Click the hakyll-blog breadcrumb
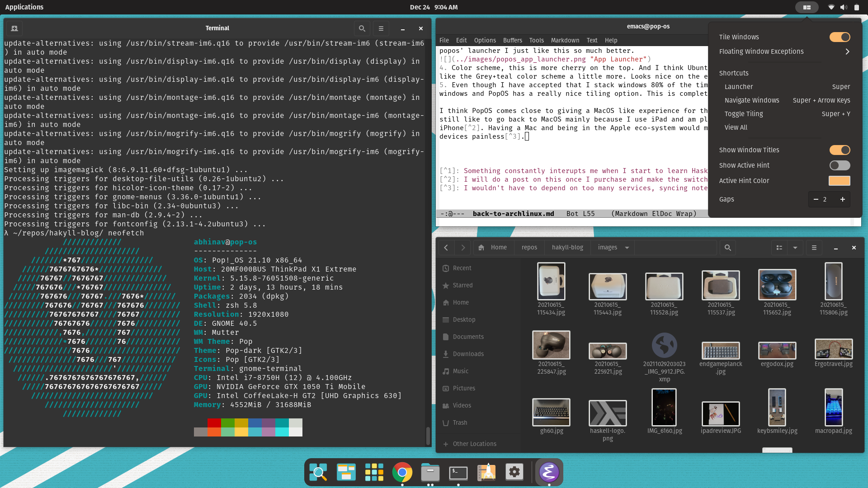The height and width of the screenshot is (488, 868). click(x=567, y=247)
